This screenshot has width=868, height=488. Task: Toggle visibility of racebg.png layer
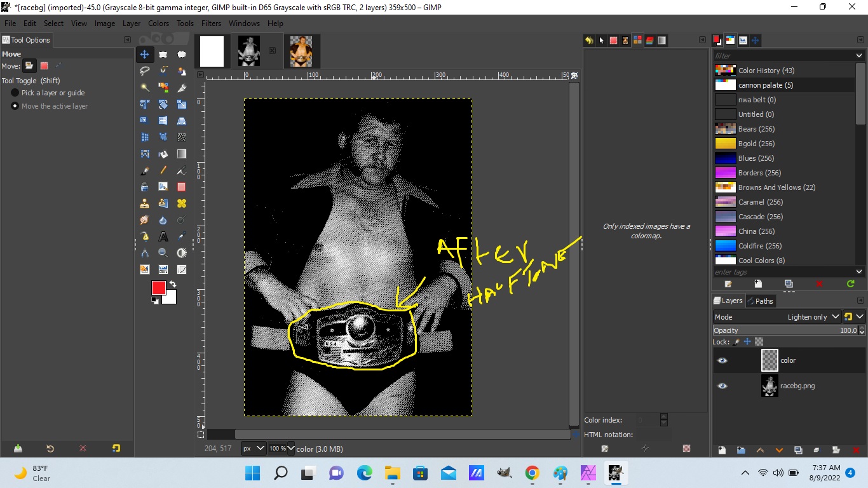[x=722, y=386]
